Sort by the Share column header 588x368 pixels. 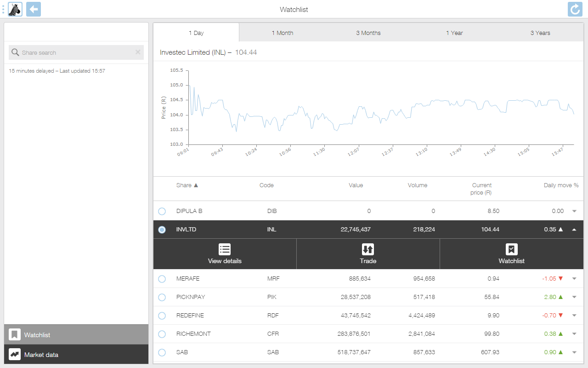click(x=187, y=185)
